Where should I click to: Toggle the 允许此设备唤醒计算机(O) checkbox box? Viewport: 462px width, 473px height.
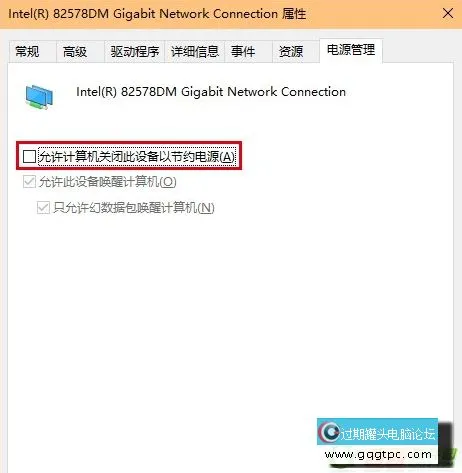(x=29, y=182)
